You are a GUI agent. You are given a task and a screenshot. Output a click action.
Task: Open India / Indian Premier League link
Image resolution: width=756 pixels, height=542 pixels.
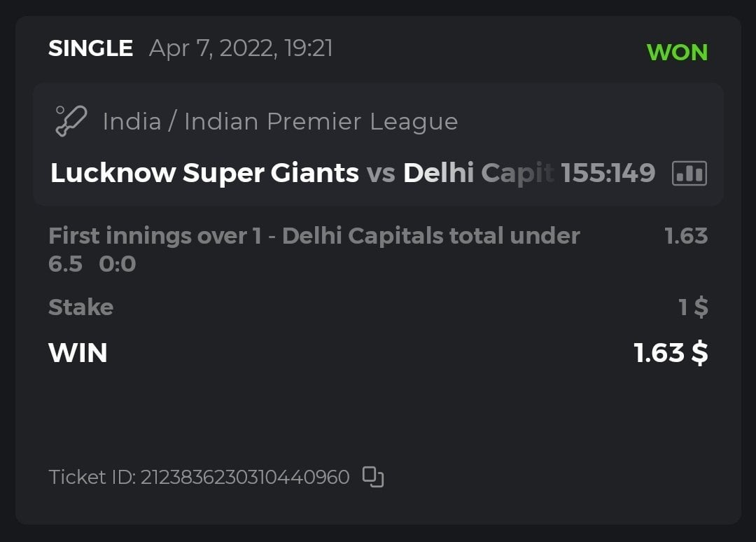(x=280, y=122)
